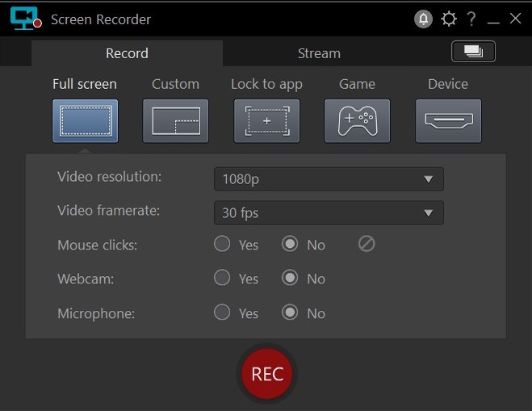
Task: Click the Screen Recorder app logo
Action: (x=26, y=19)
